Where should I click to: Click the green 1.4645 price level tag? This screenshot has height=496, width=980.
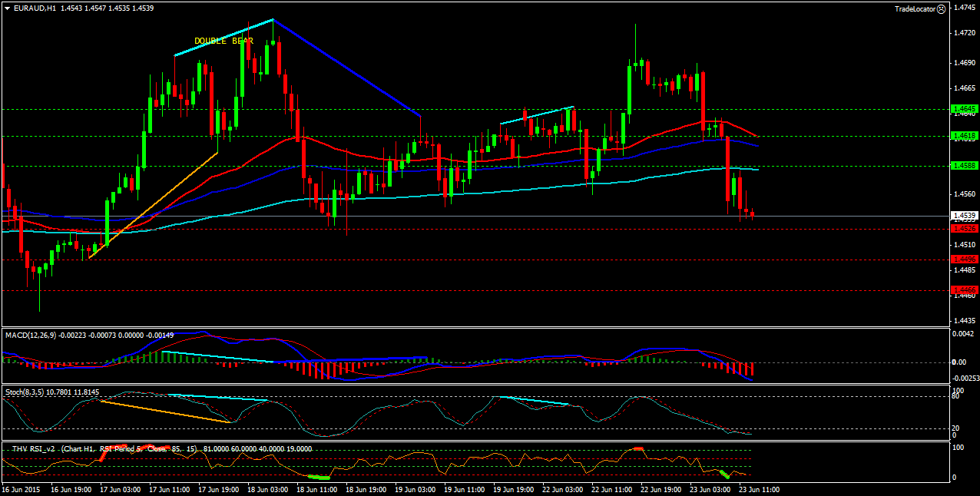coord(964,109)
